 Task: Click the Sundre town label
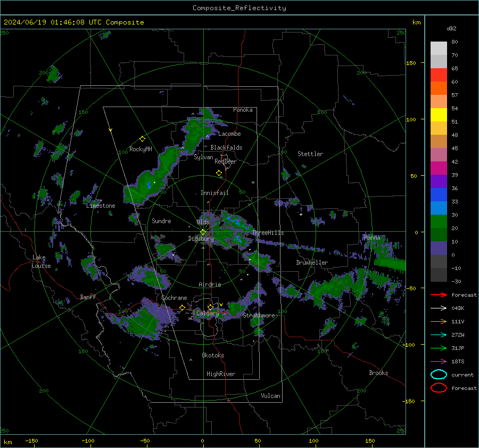(161, 221)
